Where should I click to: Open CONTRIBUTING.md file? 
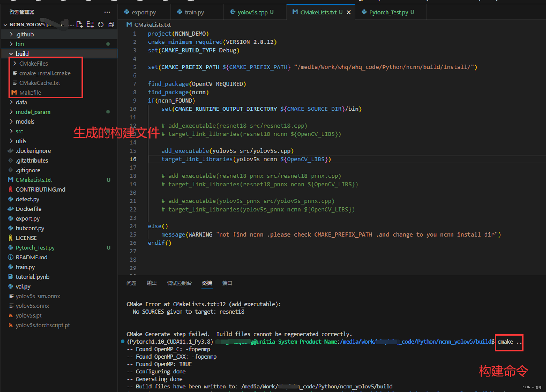(x=59, y=190)
